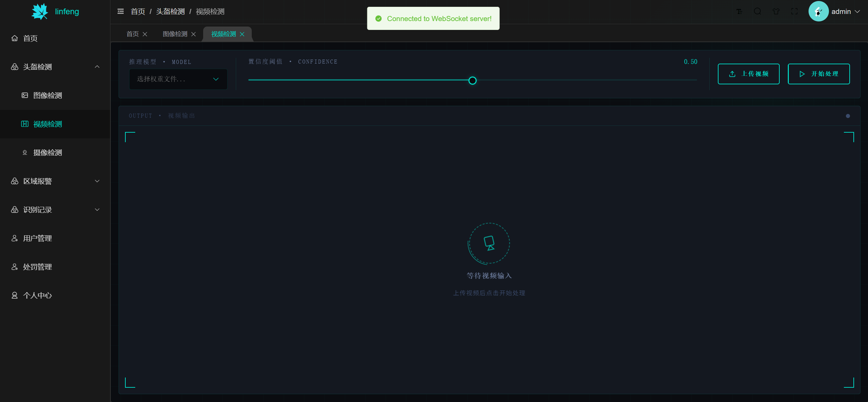This screenshot has width=868, height=402.
Task: Expand the 区域报警 submenu chevron
Action: point(97,181)
